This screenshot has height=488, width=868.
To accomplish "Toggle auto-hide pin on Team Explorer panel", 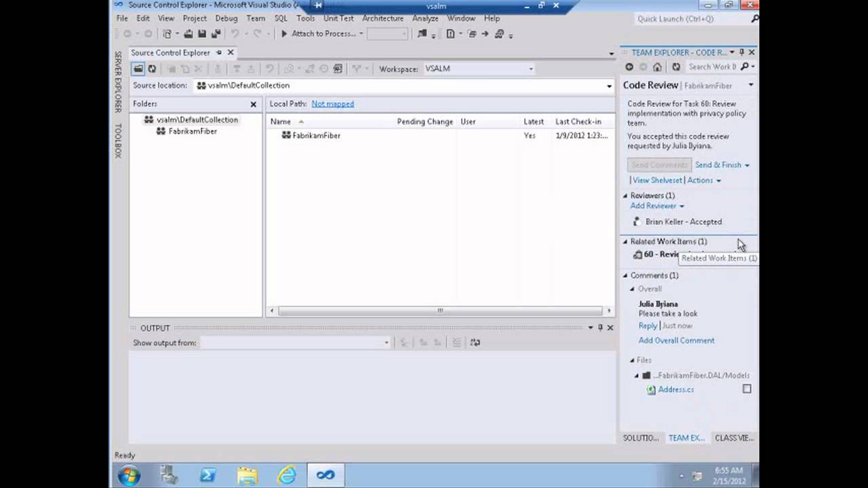I will tap(742, 52).
